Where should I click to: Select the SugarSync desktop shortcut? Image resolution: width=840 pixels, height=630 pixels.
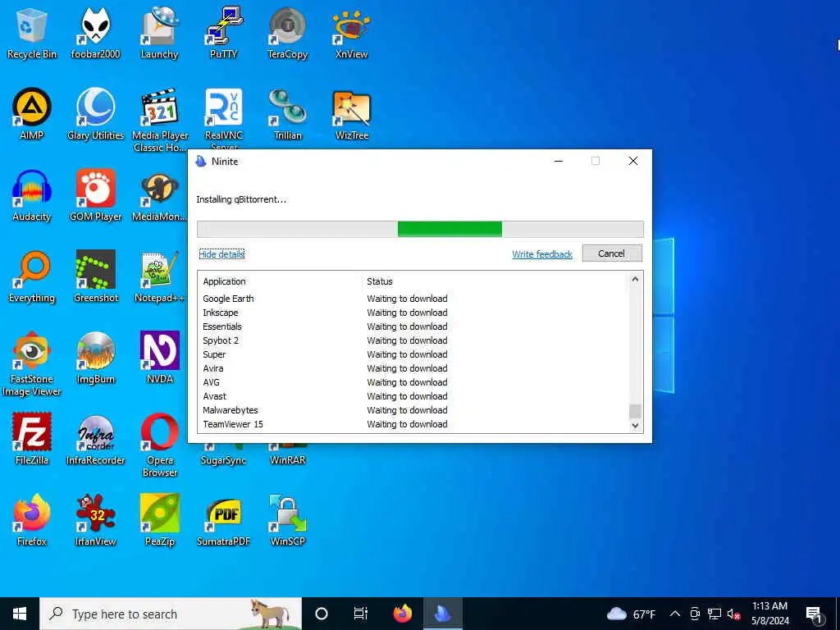coord(223,454)
